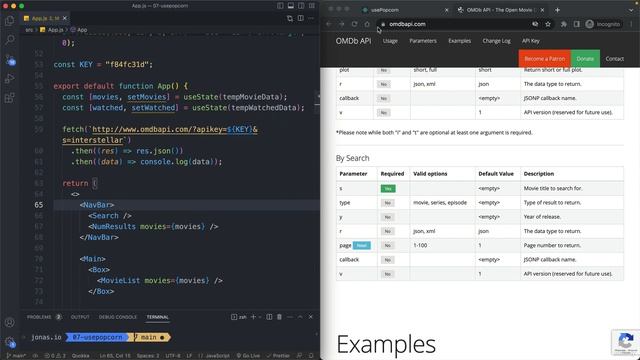Open notifications bell in status bar
The image size is (640, 360).
coord(311,356)
